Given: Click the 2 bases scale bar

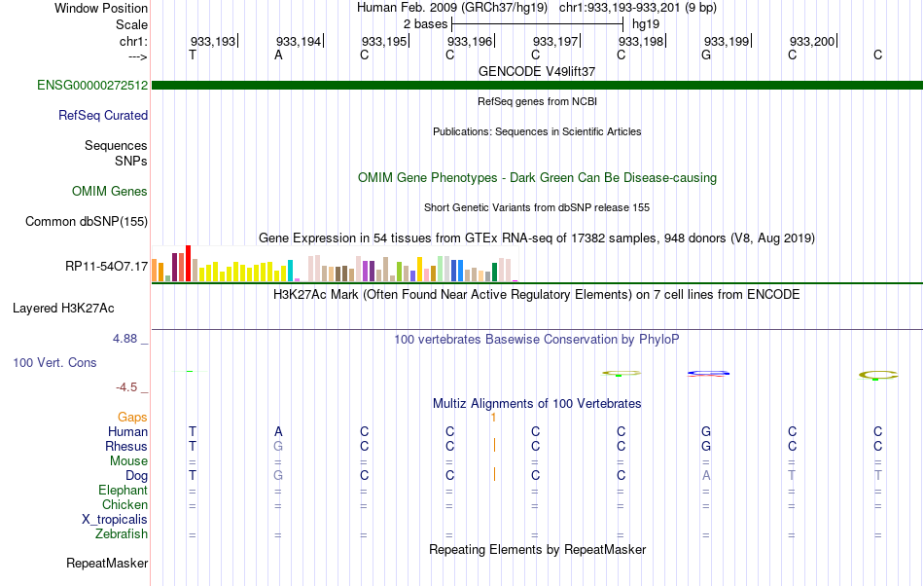Looking at the screenshot, I should click(537, 24).
